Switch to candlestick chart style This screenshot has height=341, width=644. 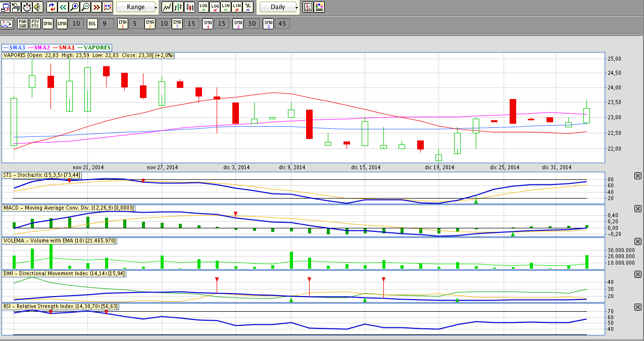pyautogui.click(x=190, y=7)
